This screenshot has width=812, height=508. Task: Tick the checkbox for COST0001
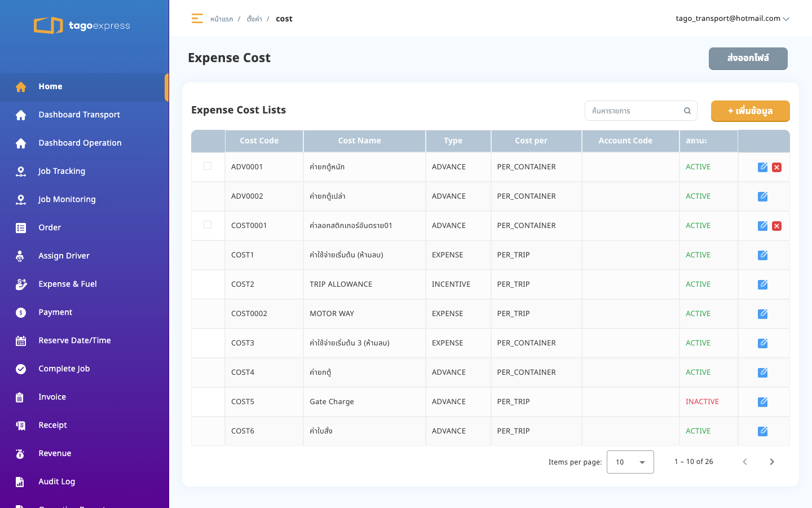208,225
